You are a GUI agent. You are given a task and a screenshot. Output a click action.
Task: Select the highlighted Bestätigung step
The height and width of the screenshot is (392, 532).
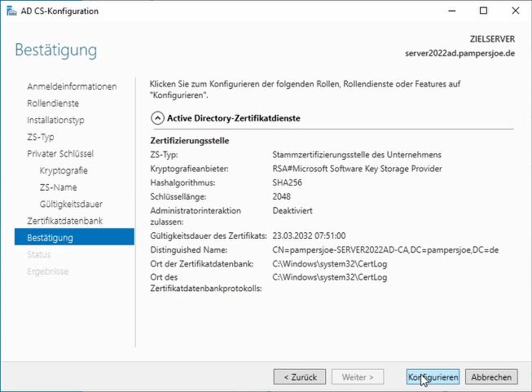point(51,238)
